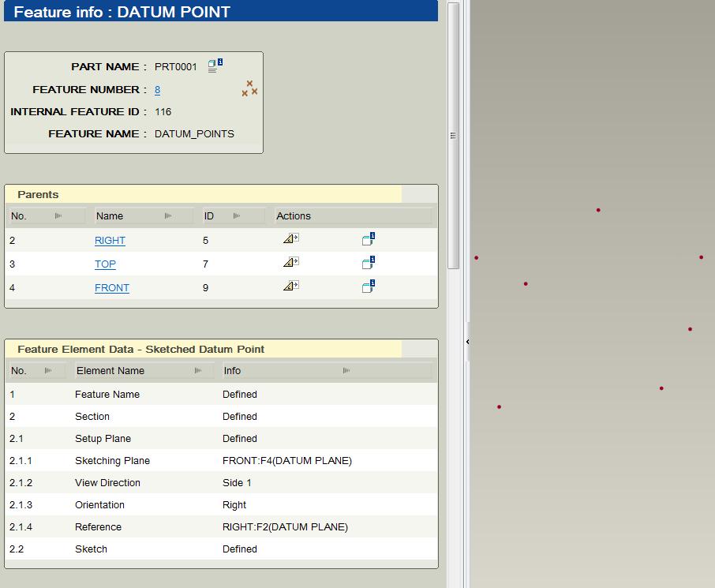Show feature info for the FRONT row
715x588 pixels.
[x=369, y=286]
